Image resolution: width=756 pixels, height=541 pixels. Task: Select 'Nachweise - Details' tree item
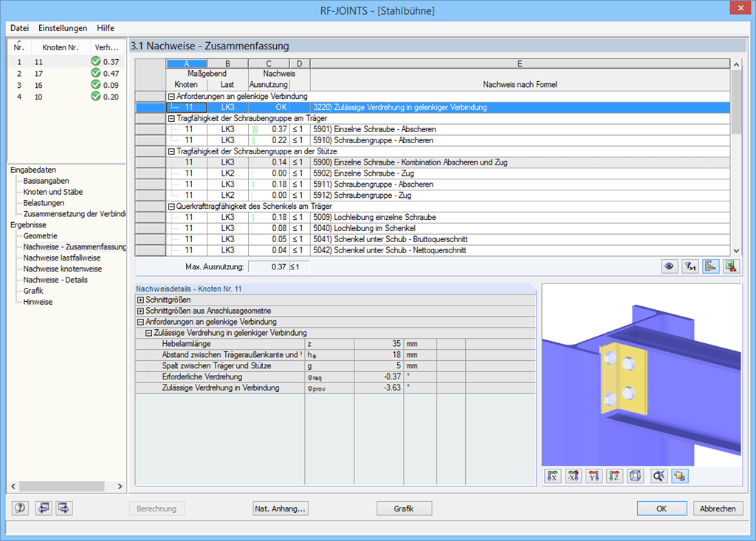pos(55,280)
